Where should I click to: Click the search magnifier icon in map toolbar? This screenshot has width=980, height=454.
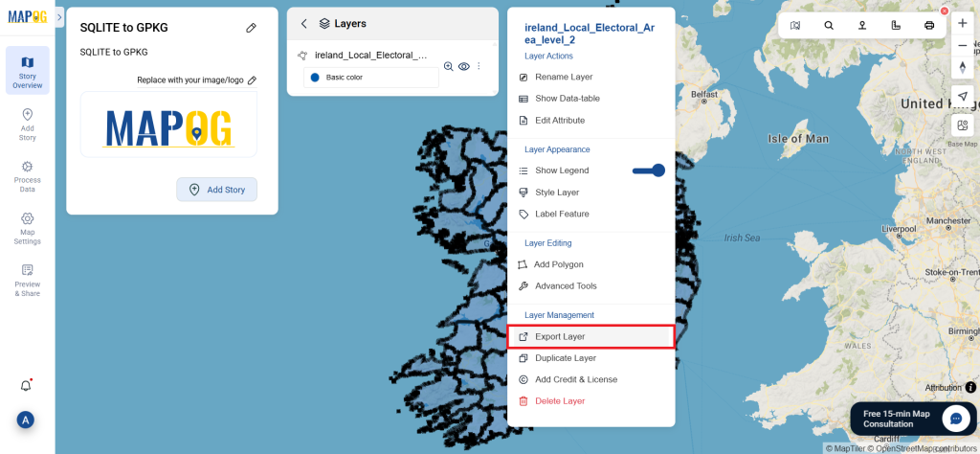click(829, 25)
